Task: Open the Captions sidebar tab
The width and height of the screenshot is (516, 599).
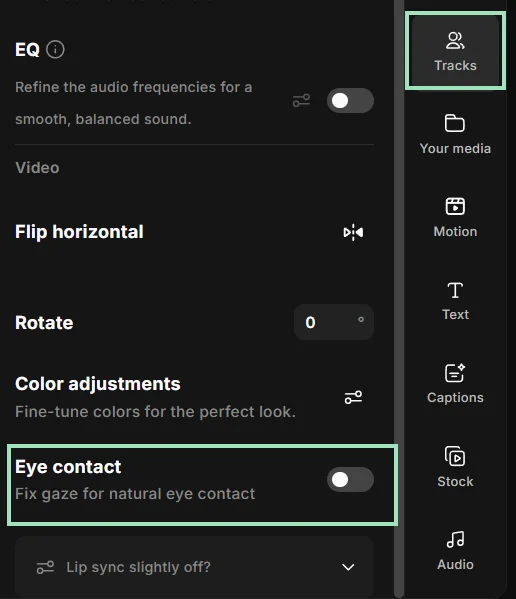Action: pos(455,383)
